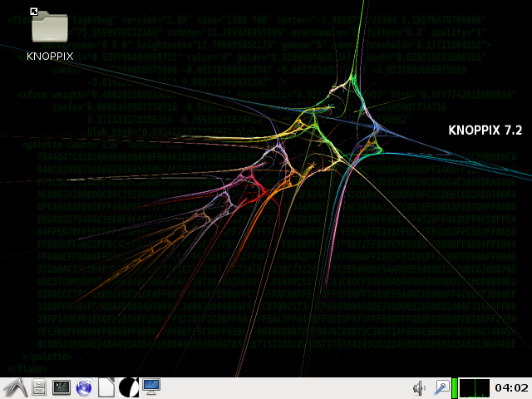Image resolution: width=532 pixels, height=399 pixels.
Task: Click the CPU usage monitor graph
Action: pos(475,388)
